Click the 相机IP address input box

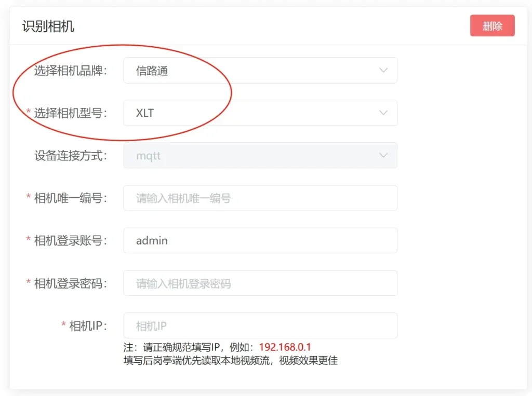[x=260, y=325]
